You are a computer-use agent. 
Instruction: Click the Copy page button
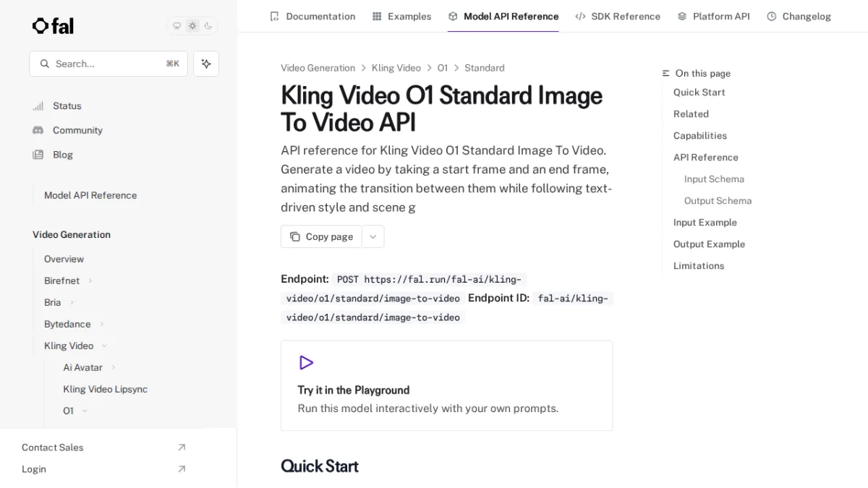[321, 236]
